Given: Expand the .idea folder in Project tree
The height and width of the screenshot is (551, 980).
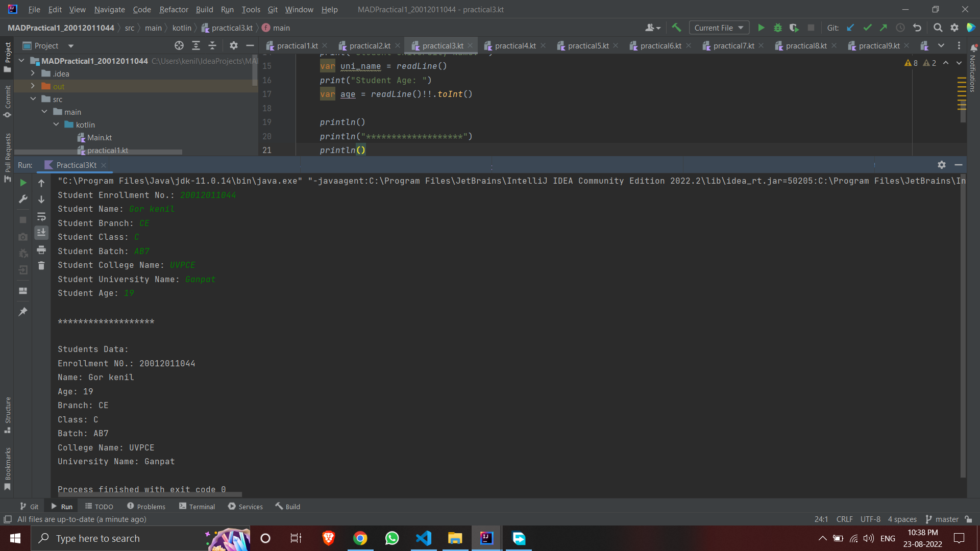Looking at the screenshot, I should tap(32, 73).
